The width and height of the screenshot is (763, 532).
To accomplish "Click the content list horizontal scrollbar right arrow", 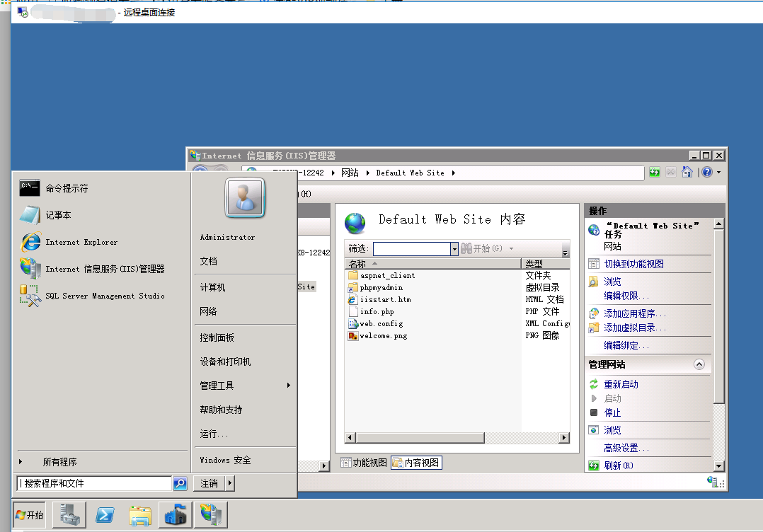I will [564, 438].
